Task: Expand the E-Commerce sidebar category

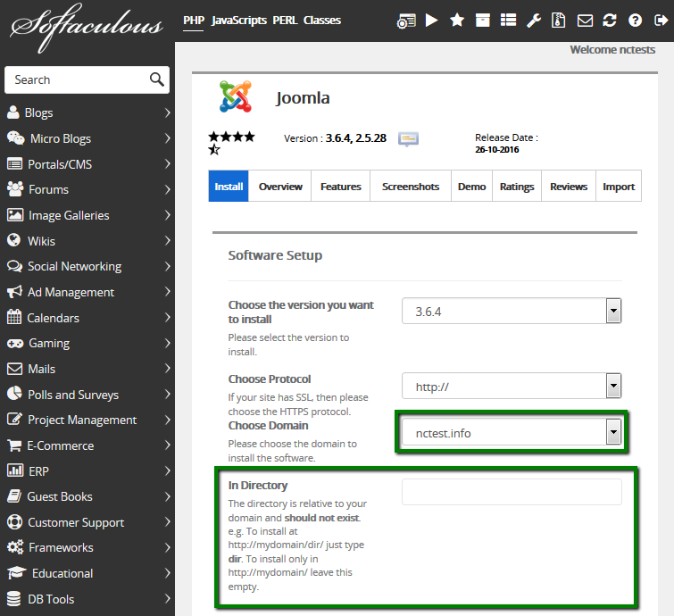Action: (x=88, y=445)
